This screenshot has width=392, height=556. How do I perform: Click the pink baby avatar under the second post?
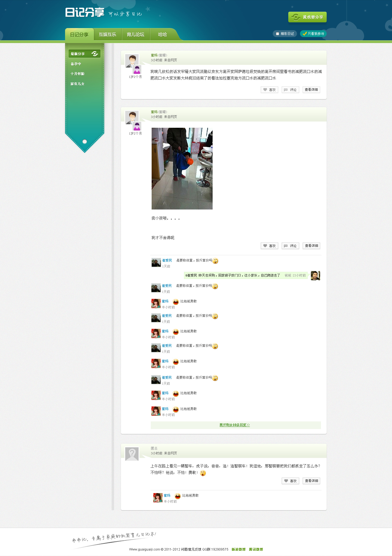137,126
